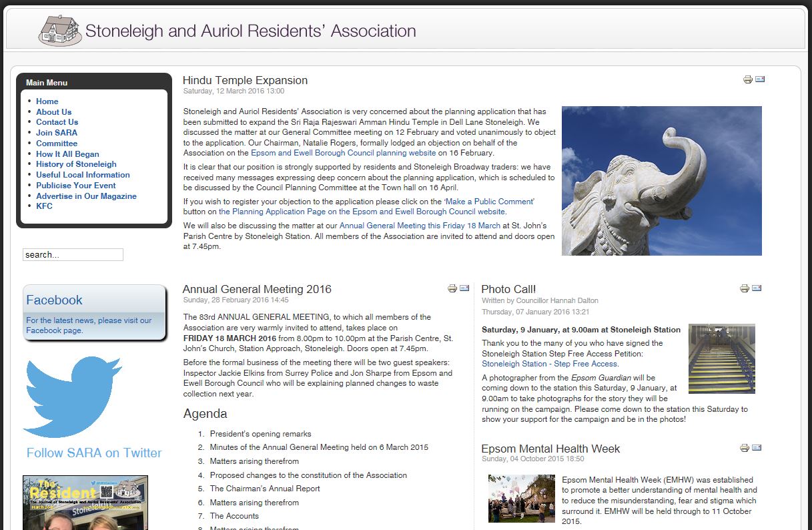Screen dimensions: 812x530
Task: Click the date 'Sunday, 28 February 2016 14:45'
Action: click(236, 300)
